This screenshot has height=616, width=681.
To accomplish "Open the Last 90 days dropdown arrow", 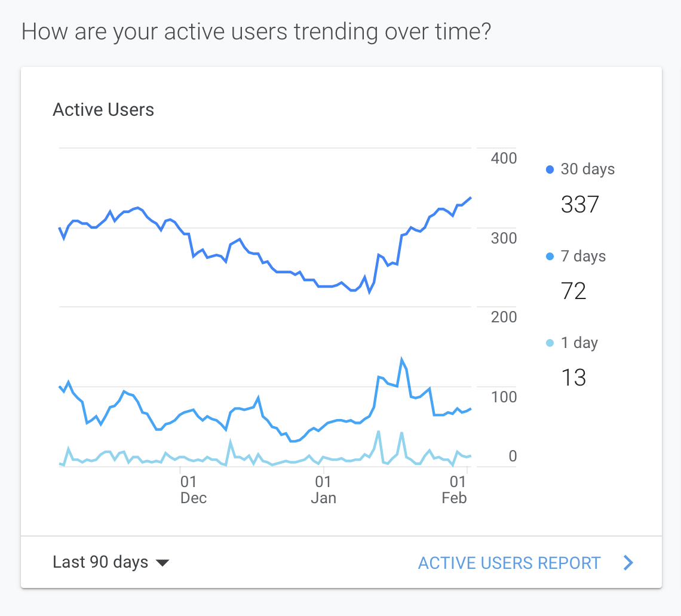I will tap(162, 563).
